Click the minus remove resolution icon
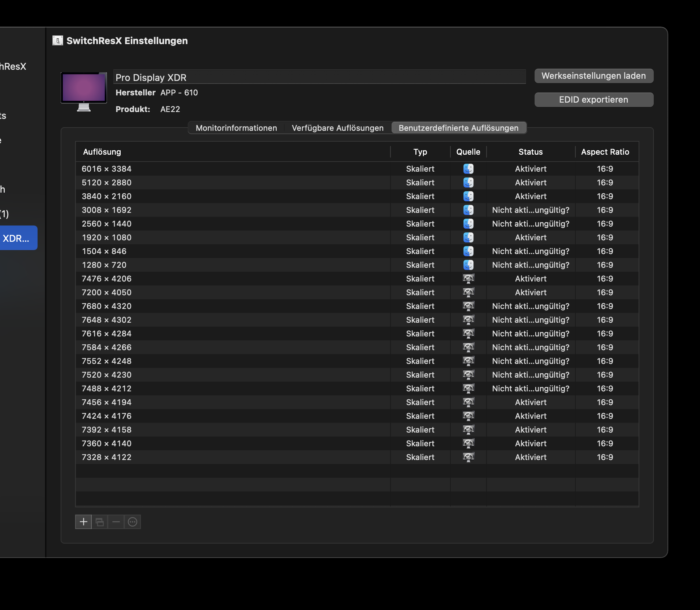The width and height of the screenshot is (700, 610). [116, 522]
